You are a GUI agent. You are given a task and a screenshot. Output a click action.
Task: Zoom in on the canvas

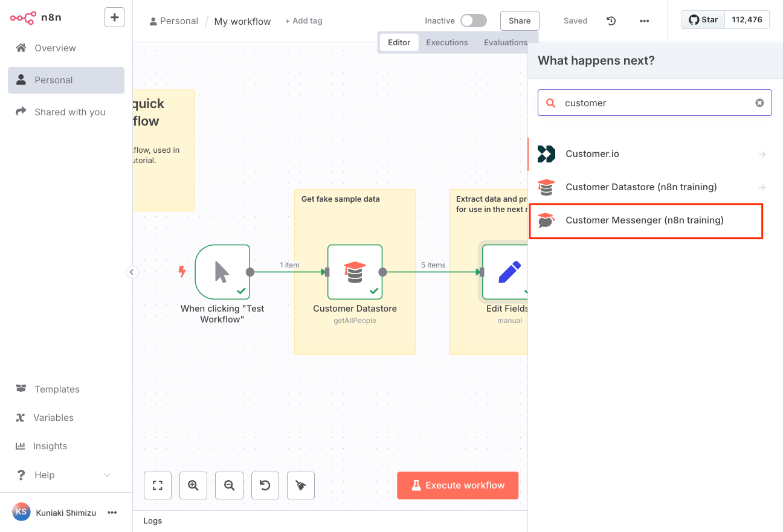[193, 486]
